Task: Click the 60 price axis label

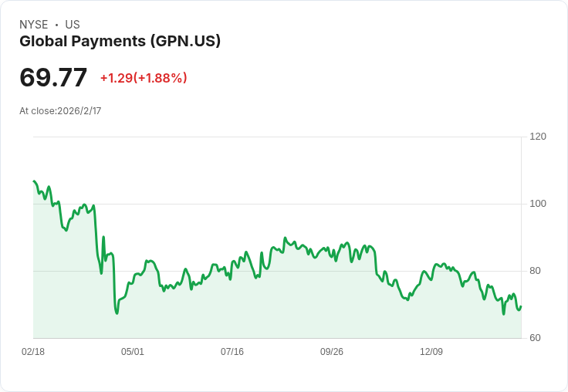Action: (535, 338)
